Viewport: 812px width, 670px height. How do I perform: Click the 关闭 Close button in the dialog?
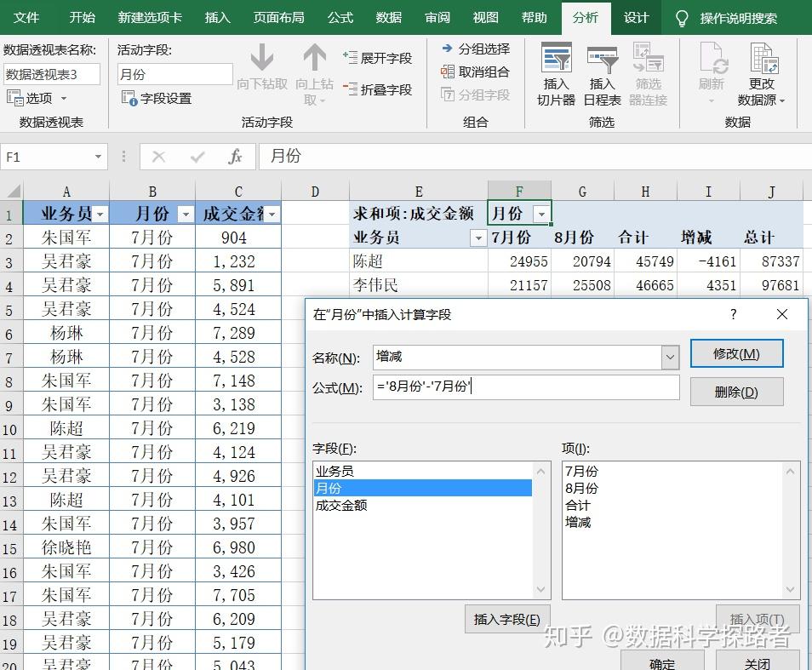758,661
